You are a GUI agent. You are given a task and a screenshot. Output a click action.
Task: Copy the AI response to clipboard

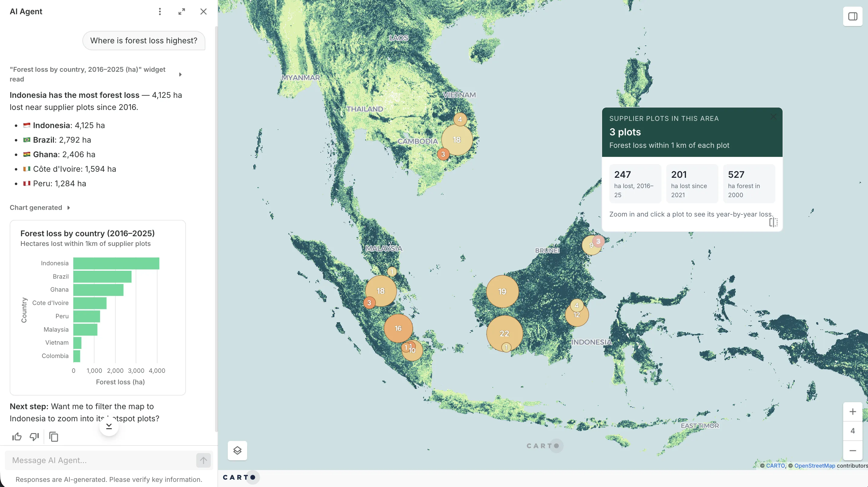pos(54,437)
